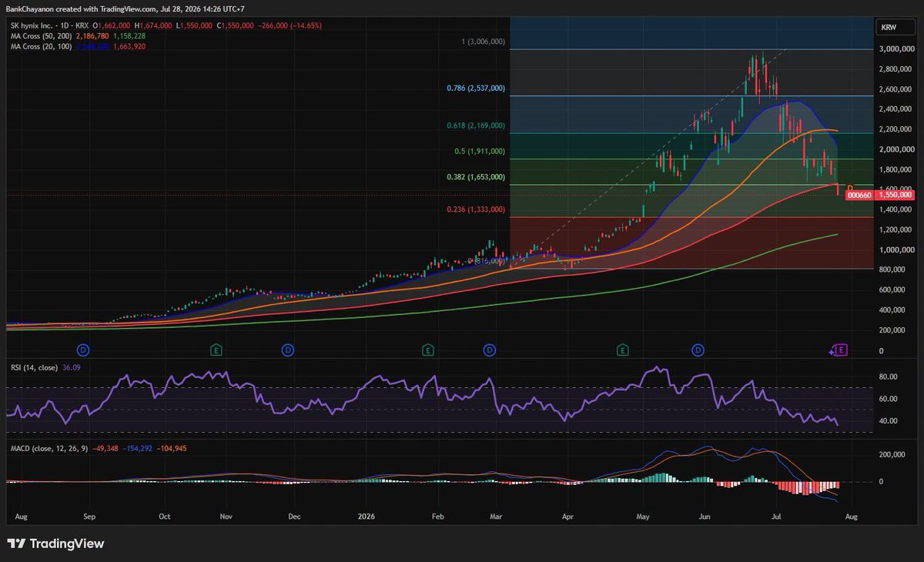Open the late-August dividend D marker
924x562 pixels.
[x=83, y=350]
